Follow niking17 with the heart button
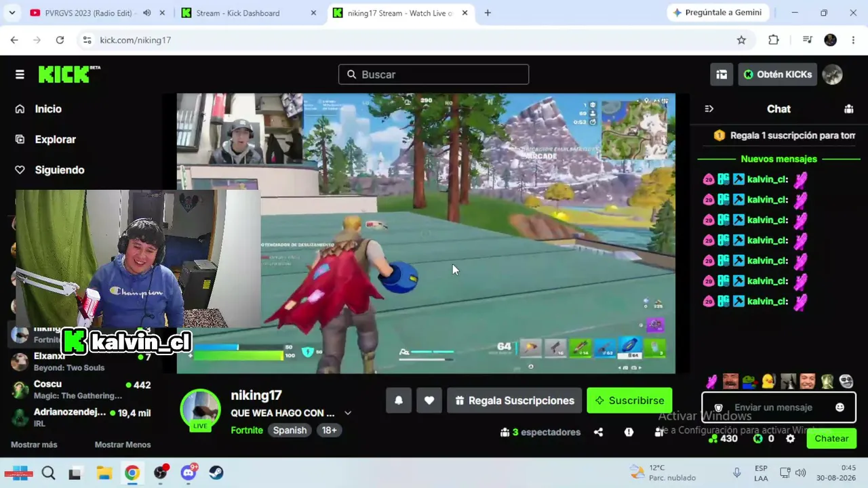The height and width of the screenshot is (488, 868). (x=429, y=401)
